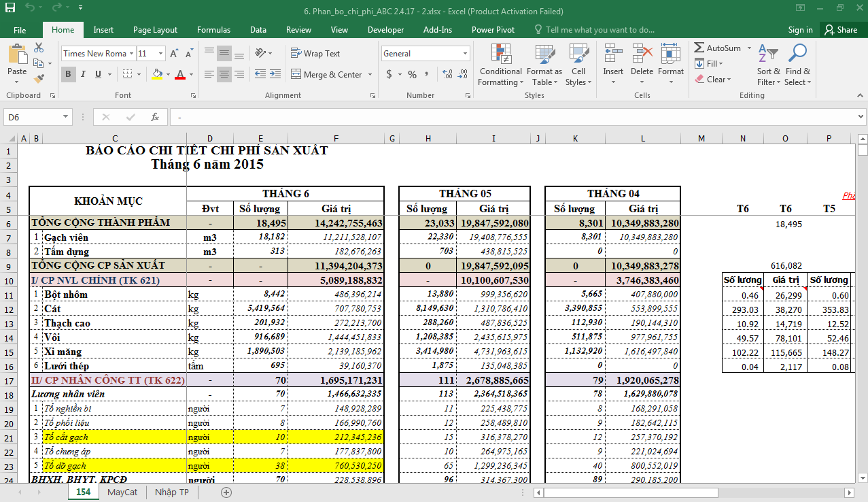The height and width of the screenshot is (502, 868).
Task: Expand the formula bar
Action: click(x=860, y=117)
